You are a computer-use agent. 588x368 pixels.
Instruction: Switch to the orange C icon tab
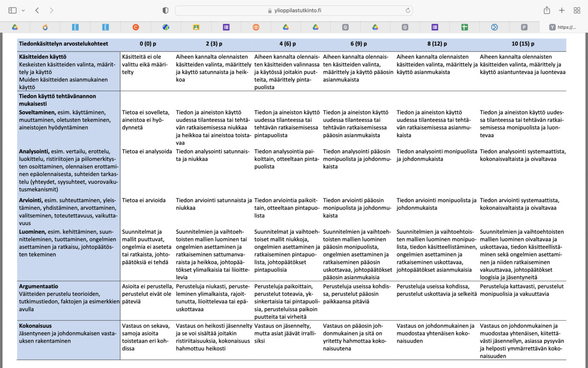(x=136, y=27)
